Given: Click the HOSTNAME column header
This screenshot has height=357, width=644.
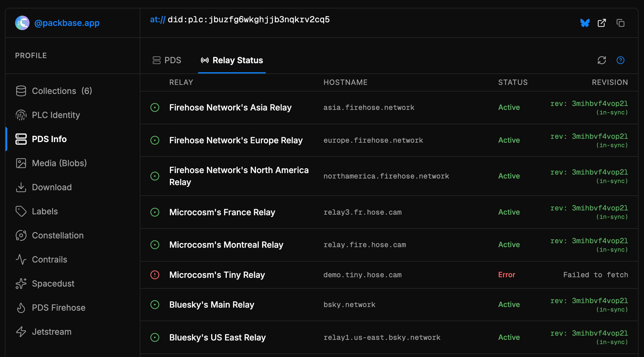Looking at the screenshot, I should click(345, 82).
